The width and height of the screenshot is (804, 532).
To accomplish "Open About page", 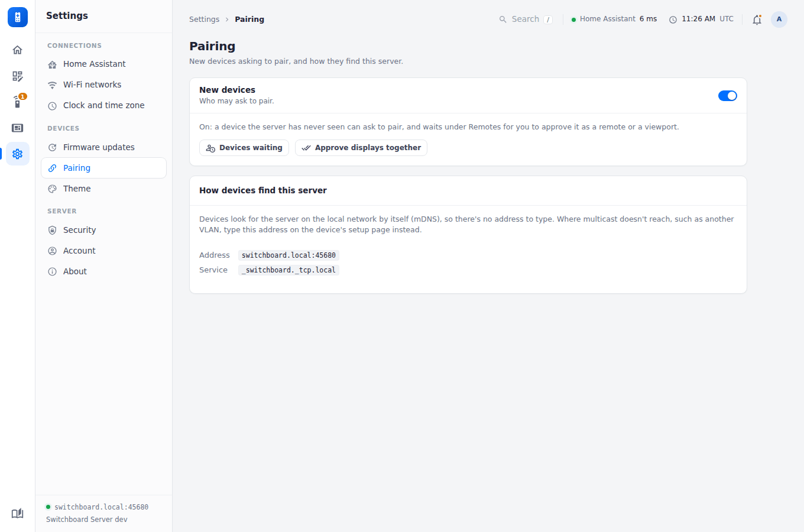I will click(x=103, y=271).
